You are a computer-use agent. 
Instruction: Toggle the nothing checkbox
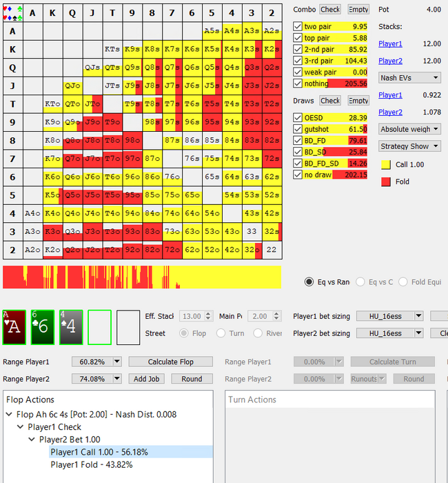[298, 83]
